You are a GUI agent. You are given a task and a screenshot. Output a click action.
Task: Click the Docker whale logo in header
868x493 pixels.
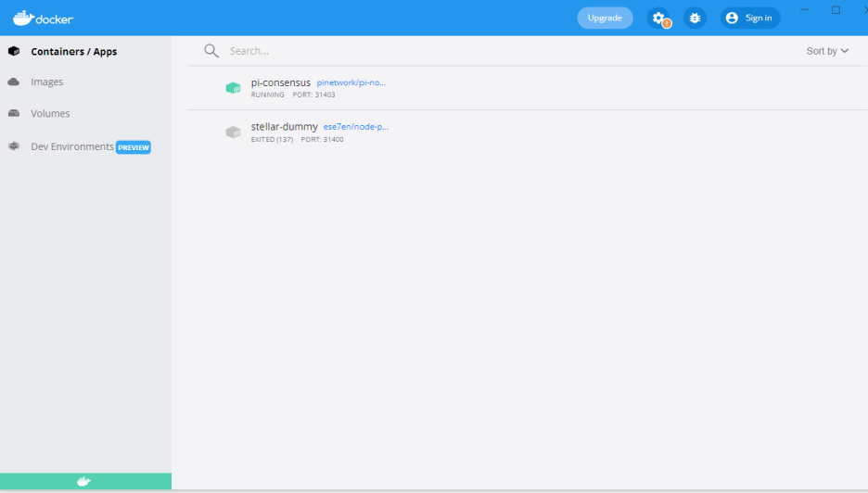[x=43, y=19]
